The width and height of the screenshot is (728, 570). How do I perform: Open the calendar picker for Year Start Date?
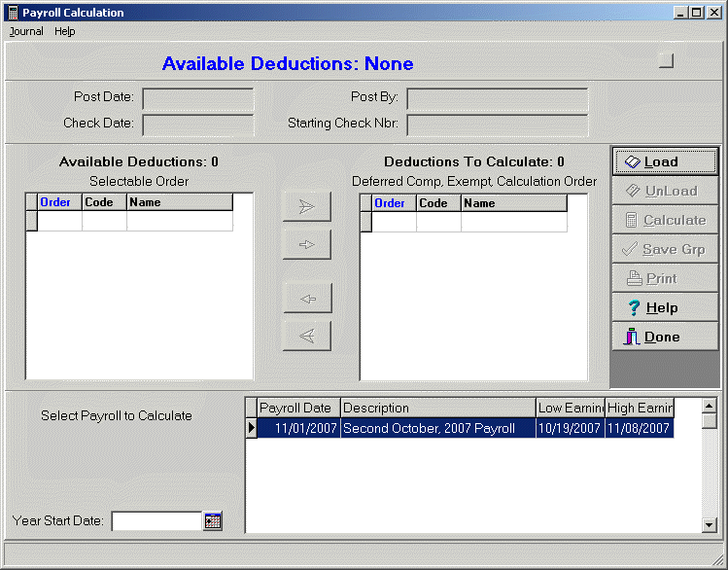[213, 520]
